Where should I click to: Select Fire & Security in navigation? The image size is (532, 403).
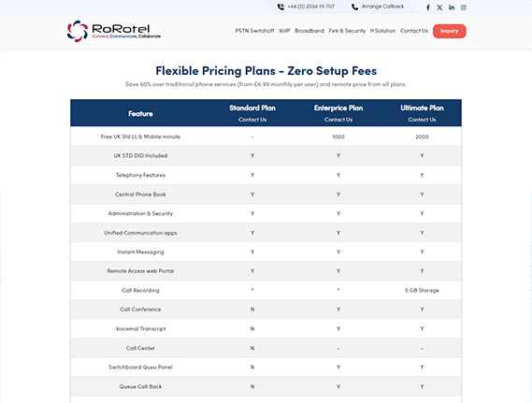point(347,31)
